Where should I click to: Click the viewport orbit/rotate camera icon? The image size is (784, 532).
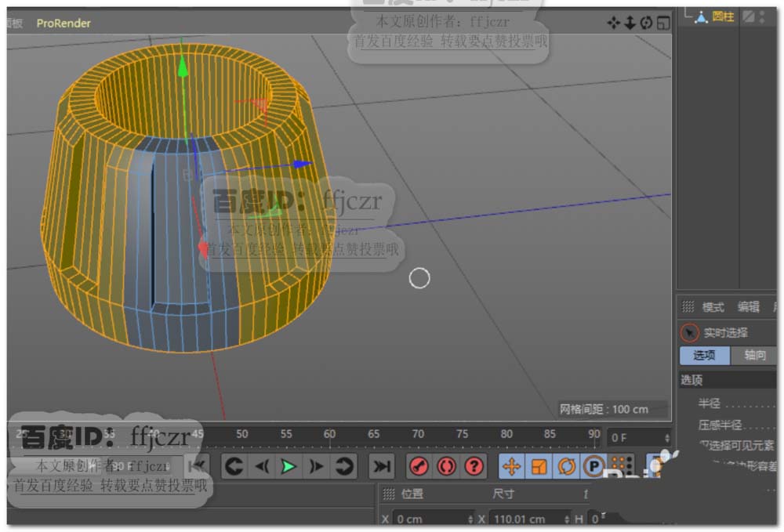646,23
